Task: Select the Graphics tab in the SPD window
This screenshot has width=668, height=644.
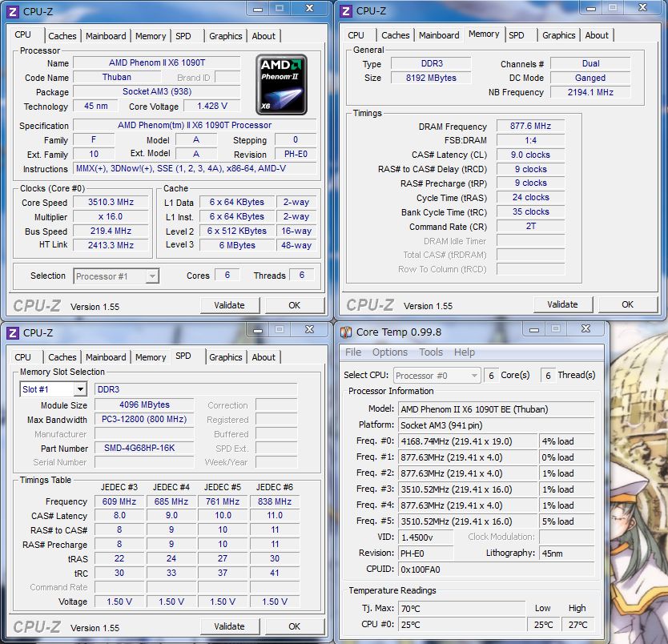Action: [225, 357]
